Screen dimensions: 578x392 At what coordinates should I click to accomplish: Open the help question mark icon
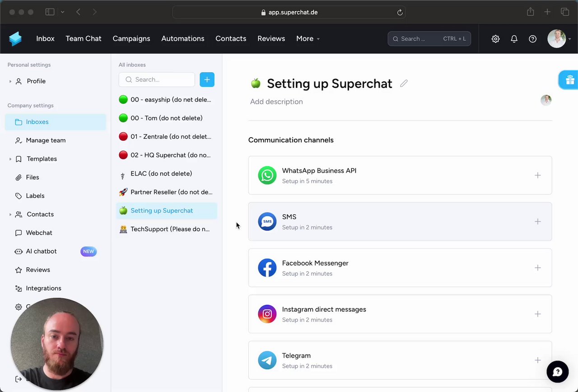click(532, 39)
